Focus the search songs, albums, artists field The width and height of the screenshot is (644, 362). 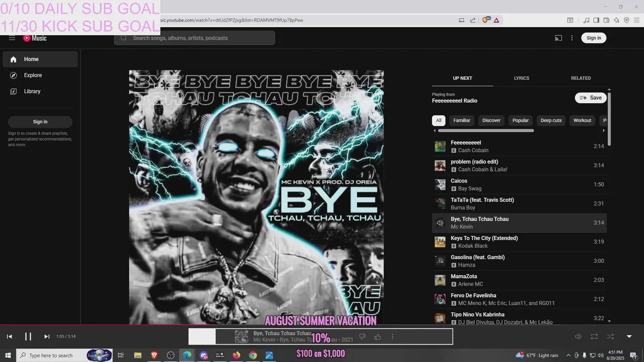pos(194,38)
